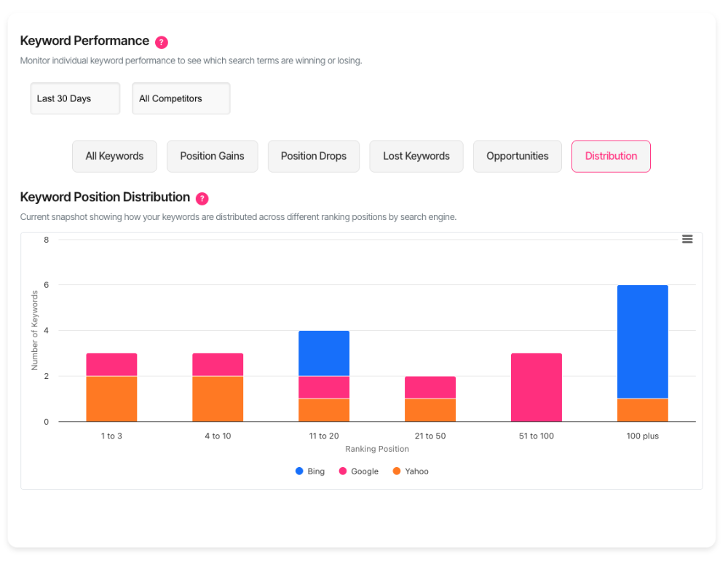Click the Bing legend color dot
This screenshot has height=561, width=728.
pyautogui.click(x=298, y=471)
